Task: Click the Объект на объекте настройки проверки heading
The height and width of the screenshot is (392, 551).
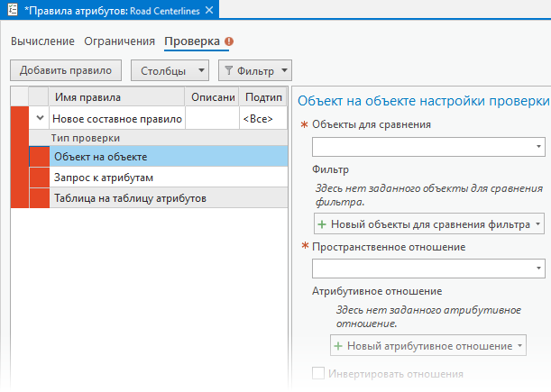Action: [424, 101]
